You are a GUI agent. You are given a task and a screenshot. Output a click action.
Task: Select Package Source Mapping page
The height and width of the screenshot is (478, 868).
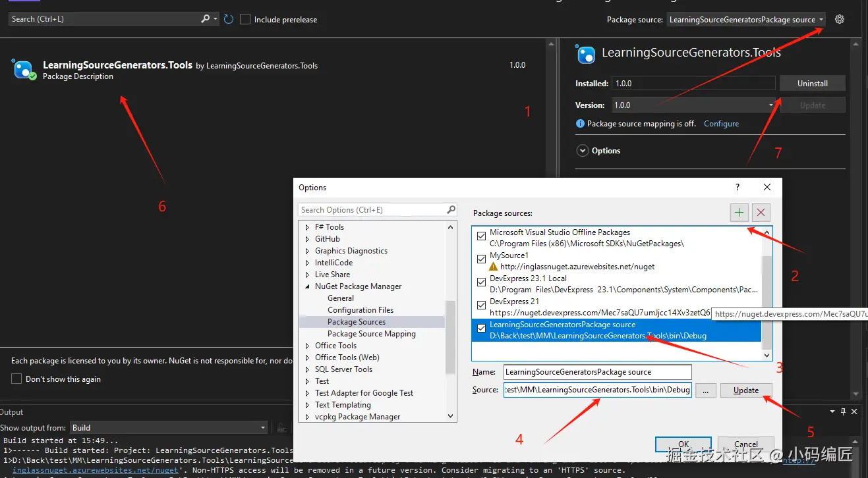tap(372, 334)
